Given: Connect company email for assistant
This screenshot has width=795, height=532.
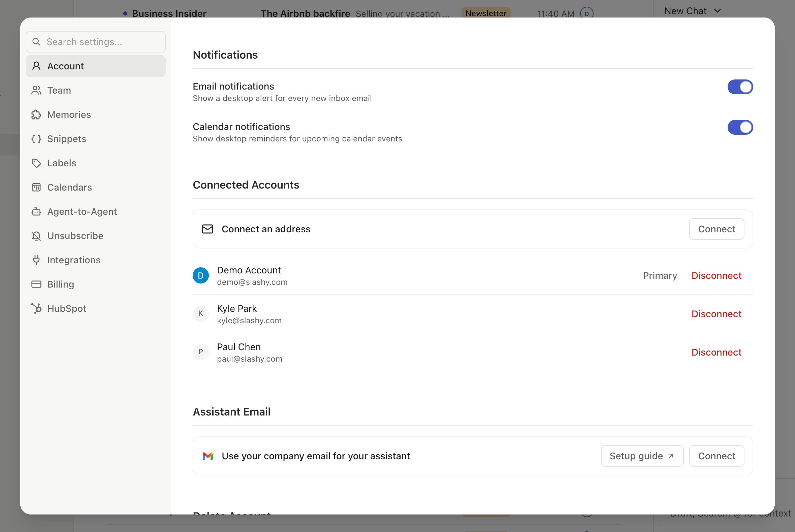Looking at the screenshot, I should point(717,456).
